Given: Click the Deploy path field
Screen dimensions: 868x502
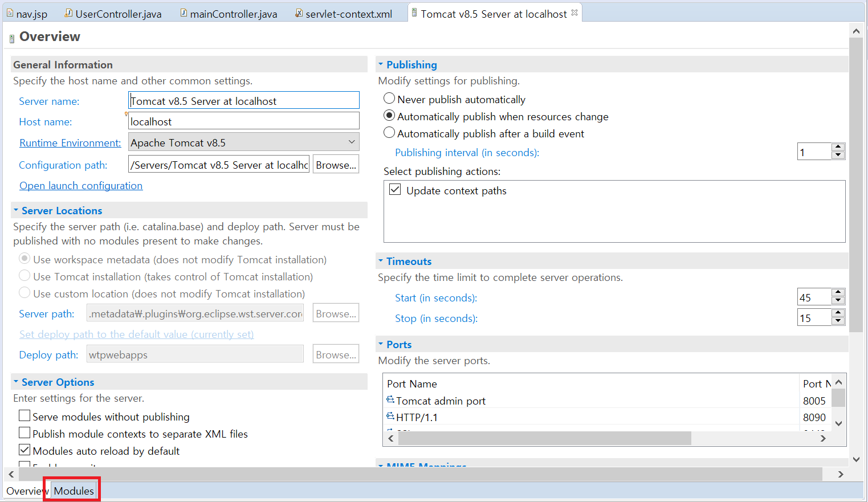Looking at the screenshot, I should [x=195, y=354].
